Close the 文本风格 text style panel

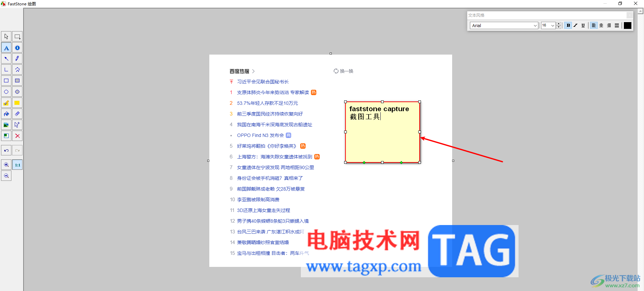(630, 15)
